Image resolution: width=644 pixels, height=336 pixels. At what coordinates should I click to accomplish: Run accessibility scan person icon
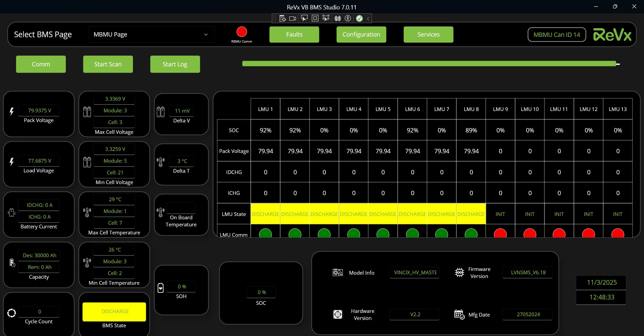point(348,18)
